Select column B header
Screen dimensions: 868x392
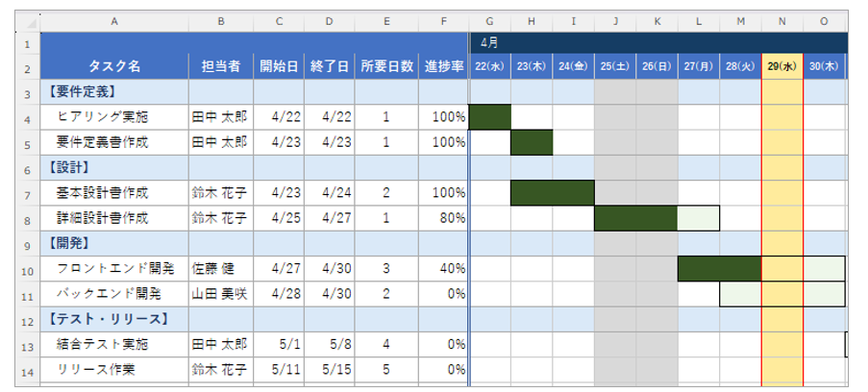pos(221,22)
